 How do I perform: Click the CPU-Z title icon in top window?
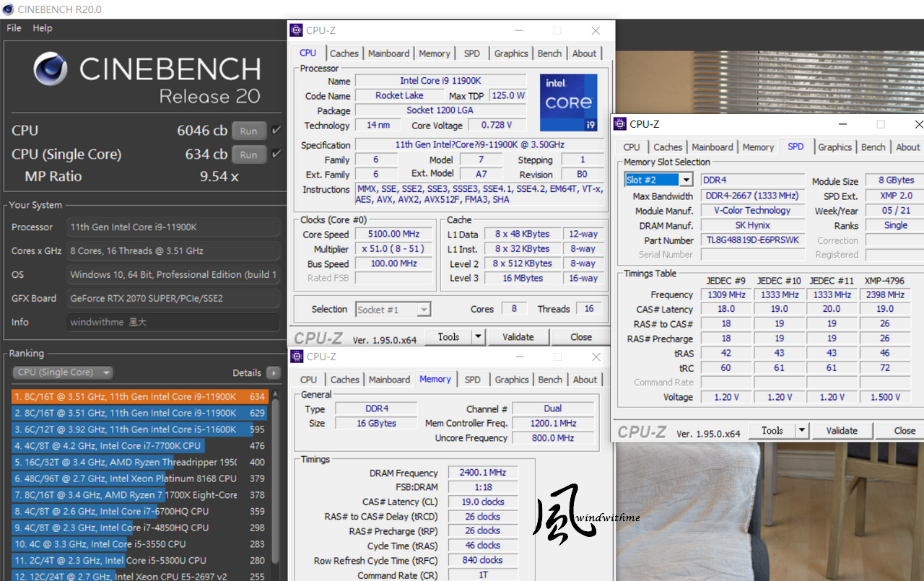pos(297,30)
